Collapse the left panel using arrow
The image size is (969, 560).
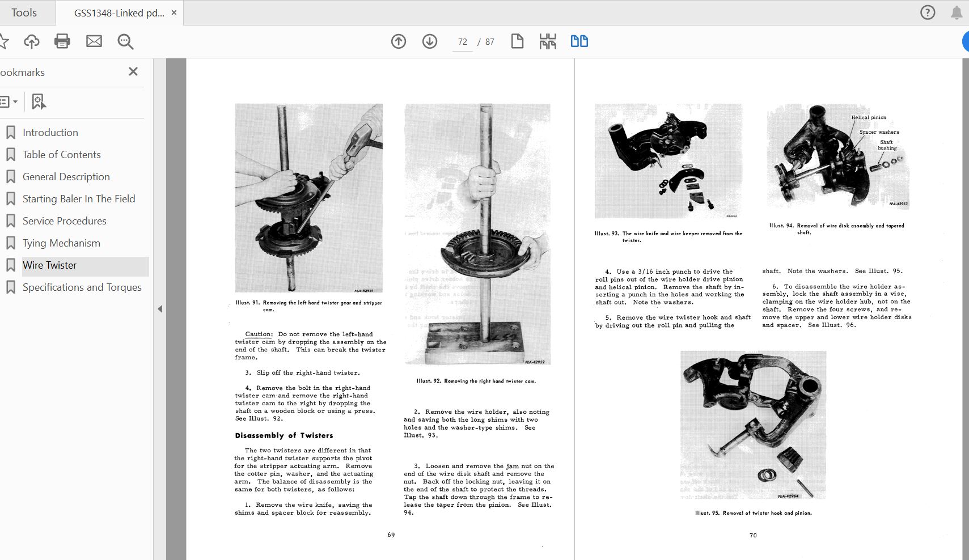tap(160, 309)
